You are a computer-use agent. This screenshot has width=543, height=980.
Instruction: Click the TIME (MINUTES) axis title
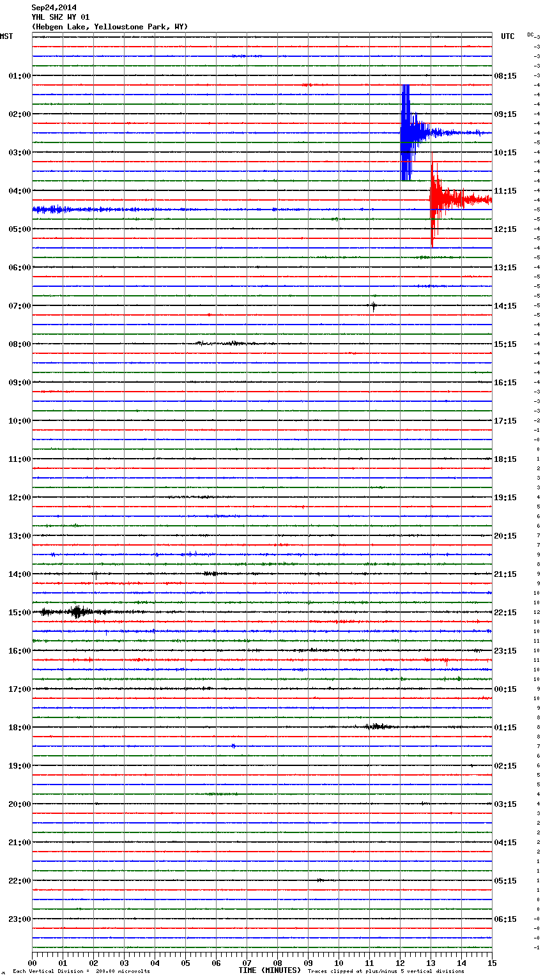tap(270, 970)
